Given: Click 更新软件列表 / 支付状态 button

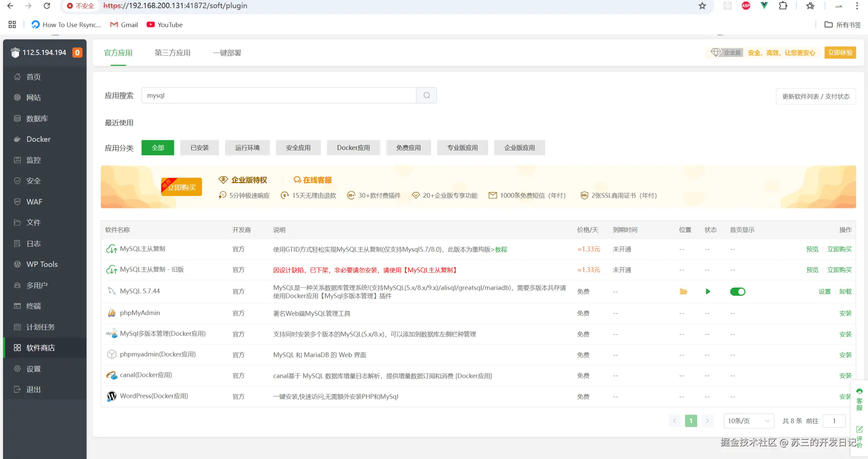Looking at the screenshot, I should (x=816, y=96).
